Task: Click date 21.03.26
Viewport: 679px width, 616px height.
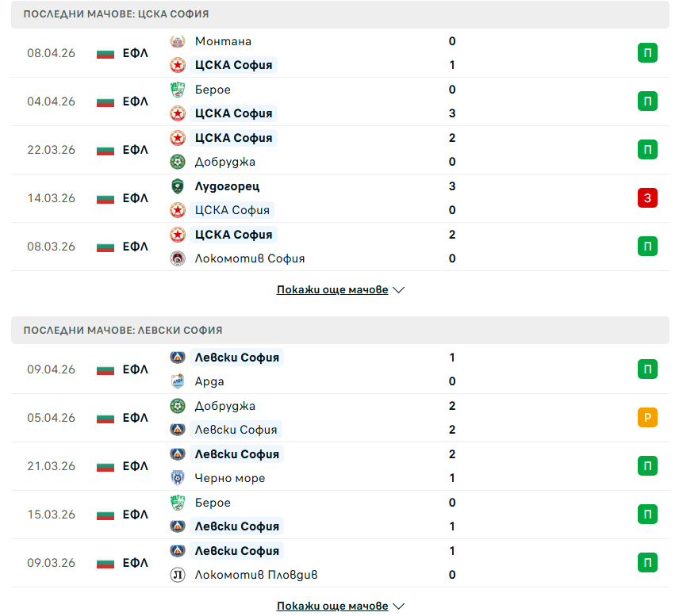Action: pos(51,466)
